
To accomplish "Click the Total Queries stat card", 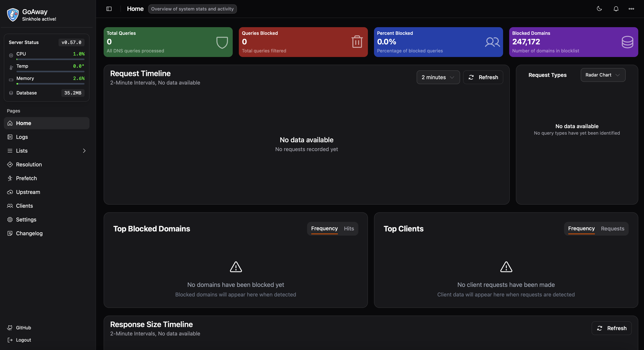I will (x=168, y=42).
